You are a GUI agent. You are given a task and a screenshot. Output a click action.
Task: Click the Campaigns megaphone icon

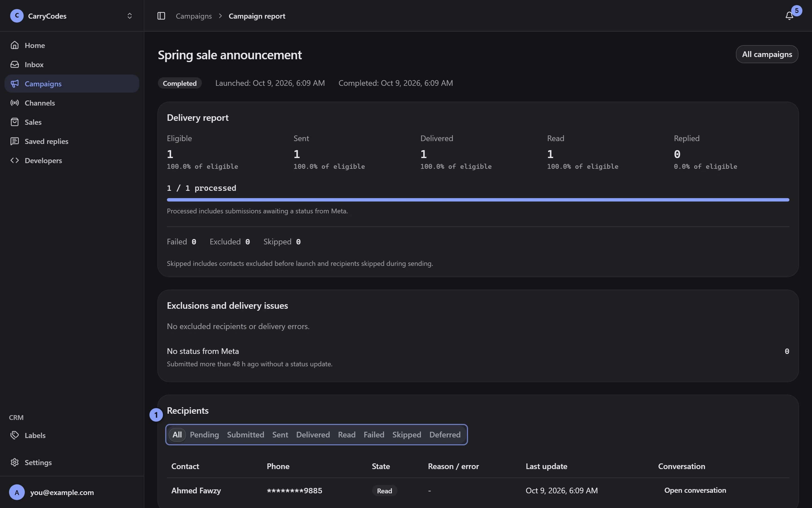pos(14,83)
